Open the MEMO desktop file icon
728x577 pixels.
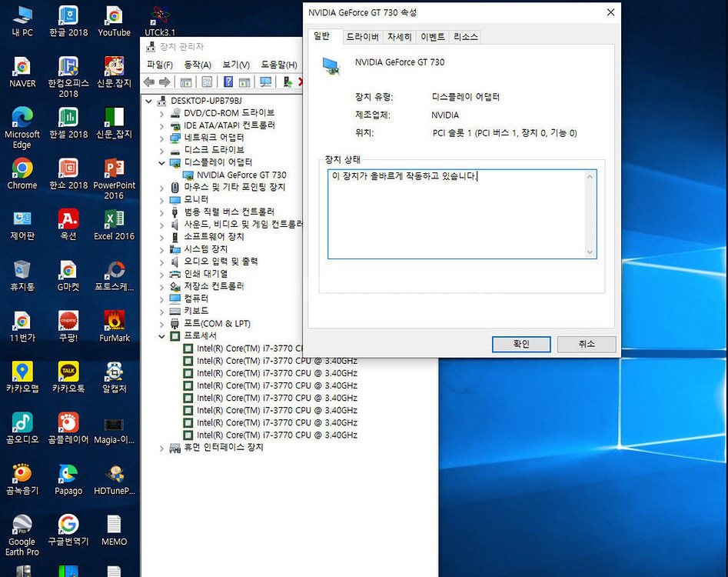click(x=115, y=530)
